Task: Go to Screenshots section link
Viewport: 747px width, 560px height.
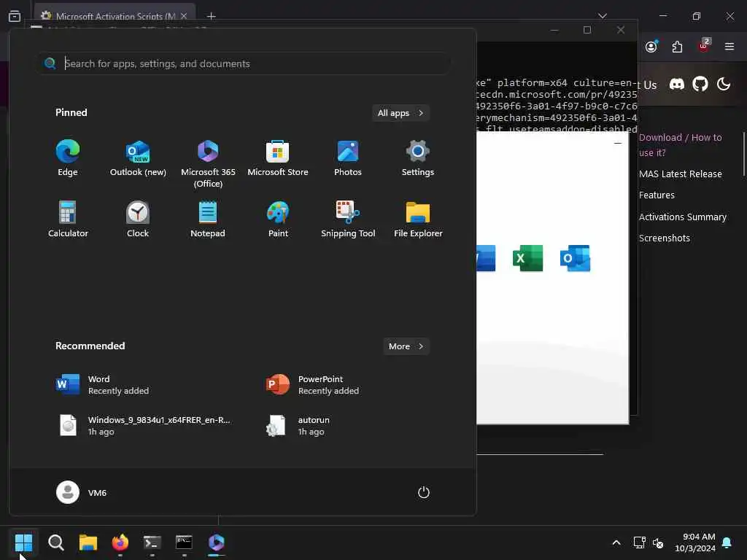Action: [x=664, y=238]
